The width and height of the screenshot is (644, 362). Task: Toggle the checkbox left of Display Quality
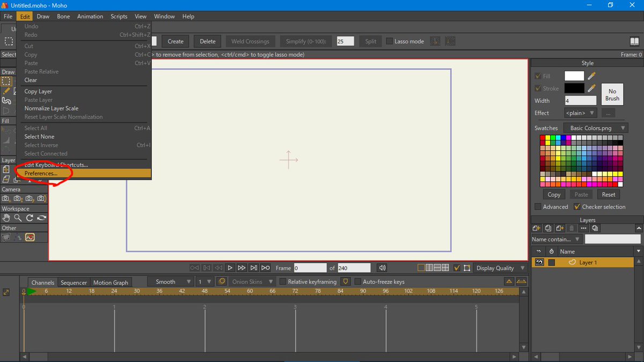click(x=457, y=268)
